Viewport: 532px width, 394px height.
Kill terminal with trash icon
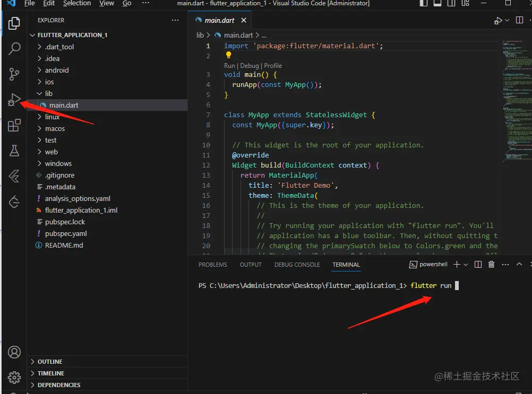tap(491, 265)
